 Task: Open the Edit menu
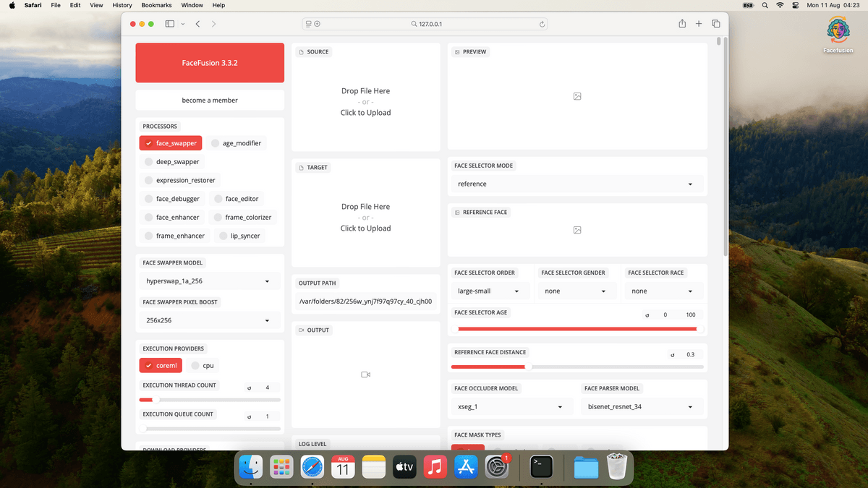coord(75,5)
